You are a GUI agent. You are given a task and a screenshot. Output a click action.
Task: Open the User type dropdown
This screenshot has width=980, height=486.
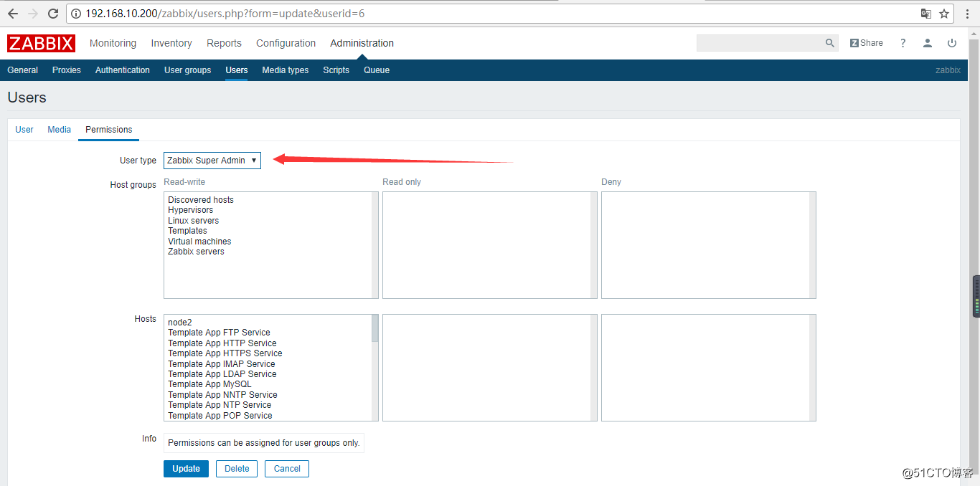click(212, 161)
